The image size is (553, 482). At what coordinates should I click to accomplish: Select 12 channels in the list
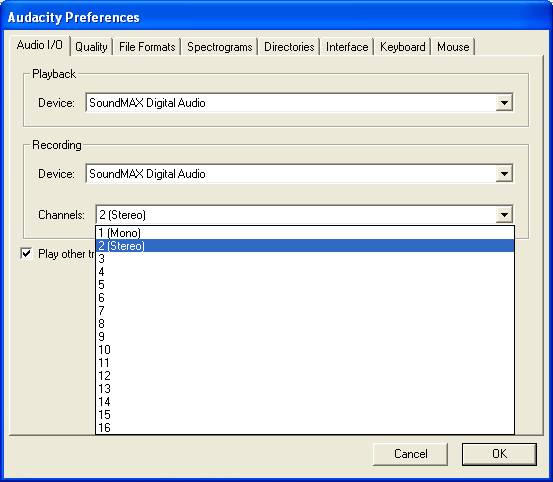[x=305, y=376]
